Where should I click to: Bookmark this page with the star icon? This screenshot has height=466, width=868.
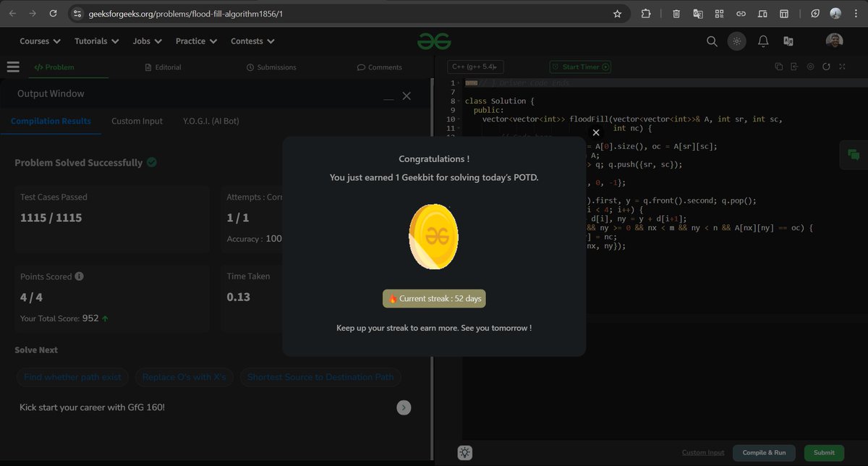pyautogui.click(x=617, y=13)
